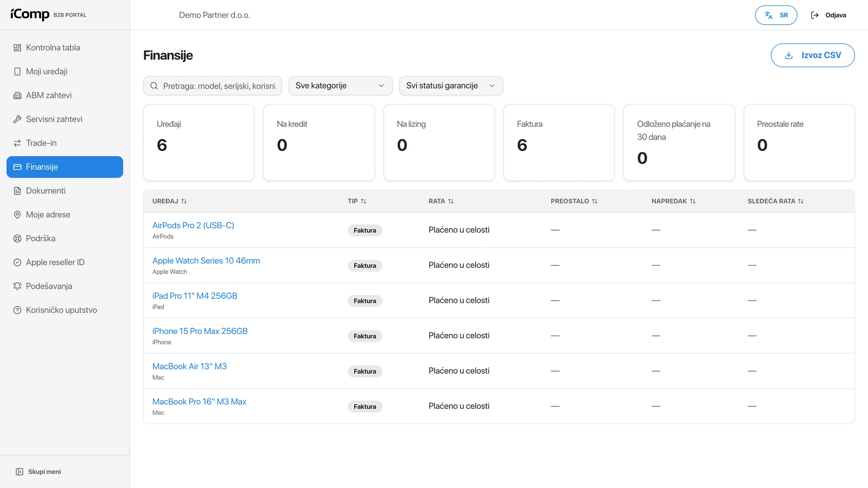
Task: Navigate to Moji uređaji
Action: tap(65, 72)
